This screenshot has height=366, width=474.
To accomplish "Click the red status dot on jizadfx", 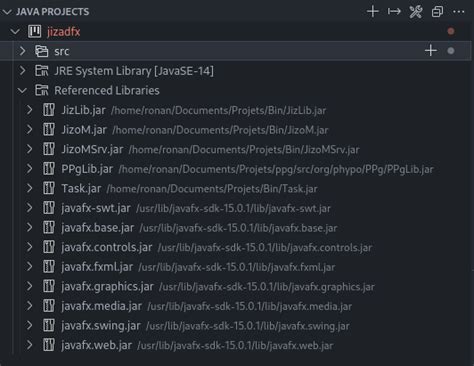I will pos(451,31).
